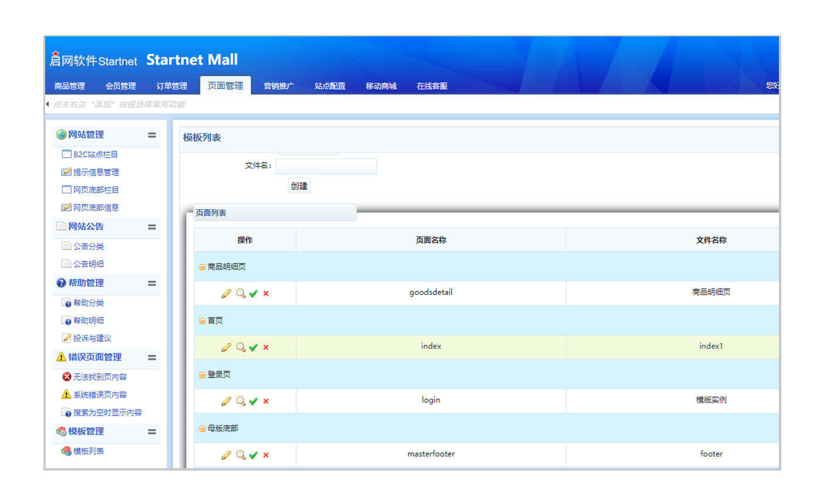Image resolution: width=827 pixels, height=504 pixels.
Task: Collapse the 商品明细页 group row
Action: coord(202,267)
